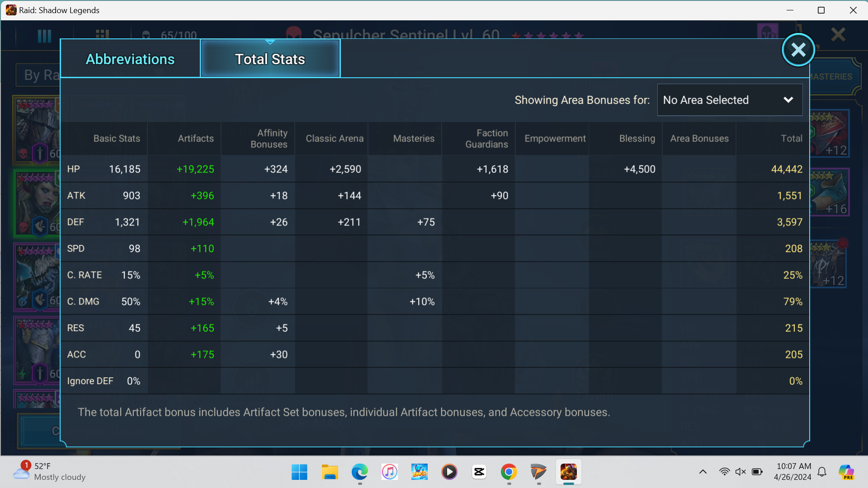Open the Wi-Fi network settings icon
Screen dimensions: 868x488
pos(724,472)
